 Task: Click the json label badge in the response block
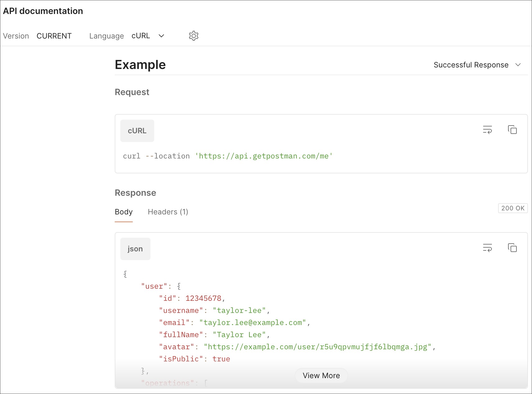[x=135, y=249]
